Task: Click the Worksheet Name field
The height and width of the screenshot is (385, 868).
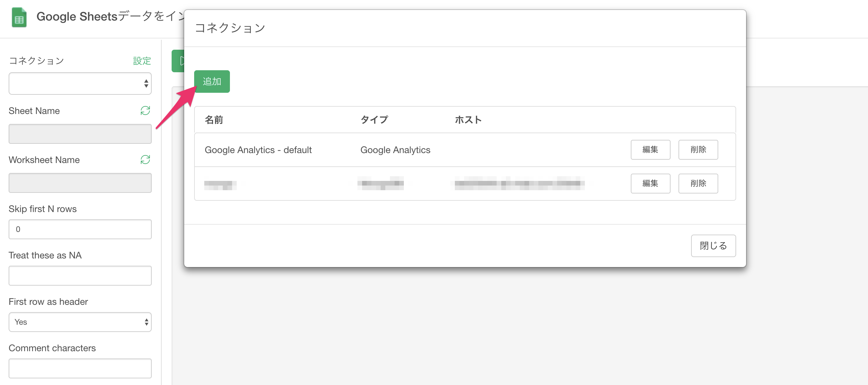Action: point(80,183)
